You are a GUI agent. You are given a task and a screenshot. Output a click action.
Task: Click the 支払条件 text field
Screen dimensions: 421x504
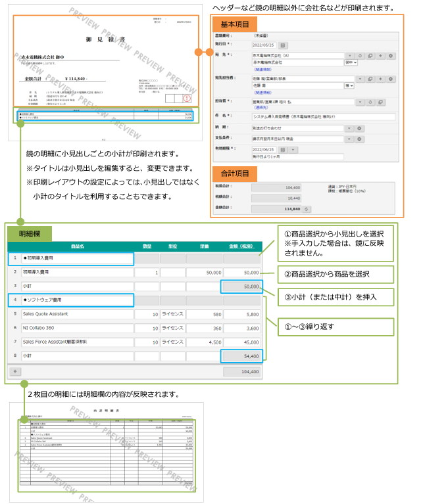coord(298,139)
